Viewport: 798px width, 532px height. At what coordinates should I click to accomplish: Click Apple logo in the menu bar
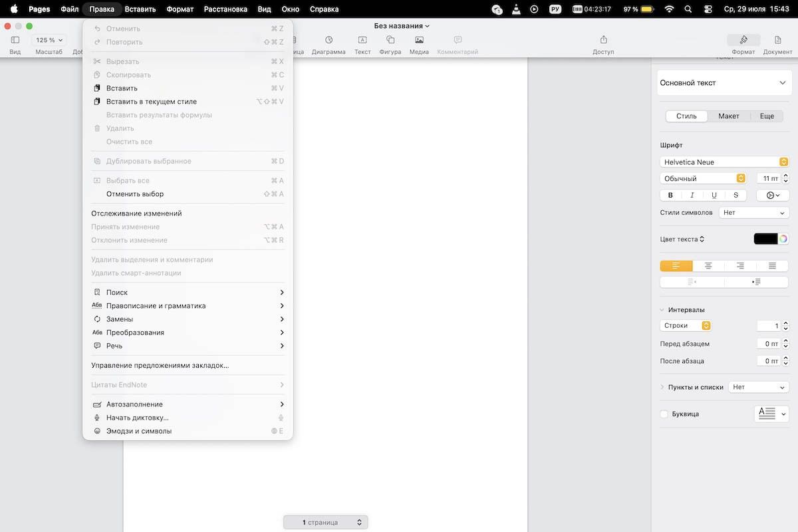pos(13,9)
